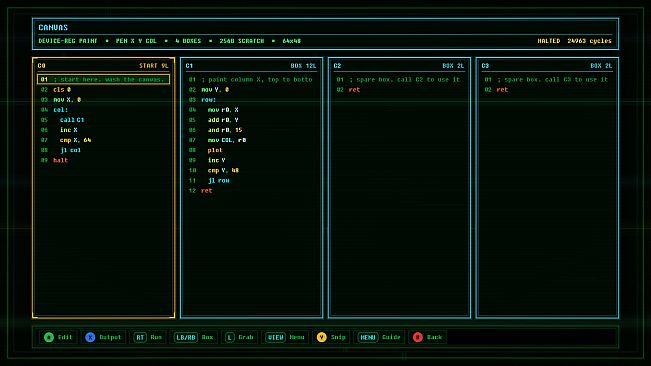Click the red B Back button icon
651x366 pixels.
(x=418, y=337)
